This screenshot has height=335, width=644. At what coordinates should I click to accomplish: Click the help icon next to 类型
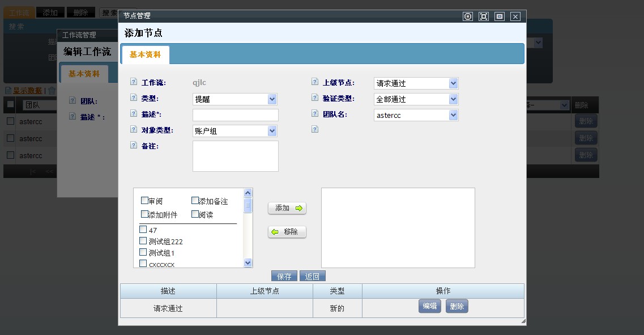pos(134,98)
